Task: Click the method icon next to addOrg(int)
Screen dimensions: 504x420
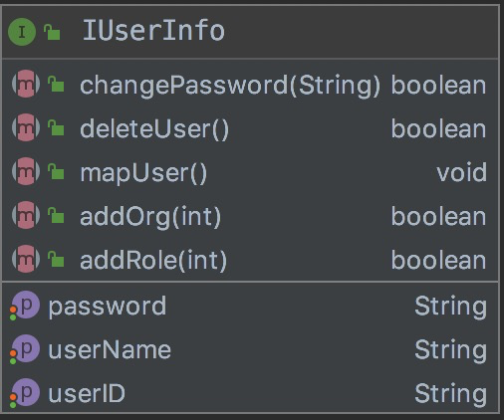Action: (x=26, y=215)
